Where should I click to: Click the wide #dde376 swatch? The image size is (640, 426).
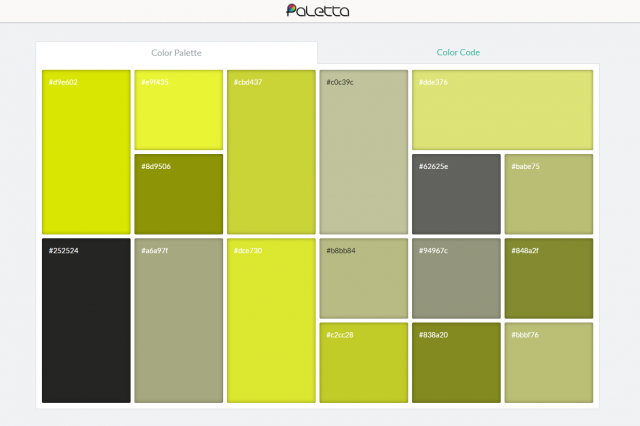(503, 110)
